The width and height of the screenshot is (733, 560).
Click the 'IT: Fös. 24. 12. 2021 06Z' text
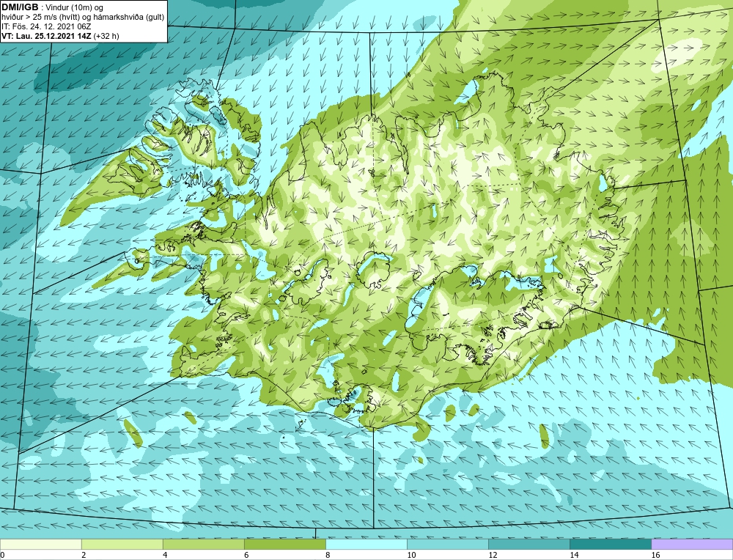pos(47,26)
